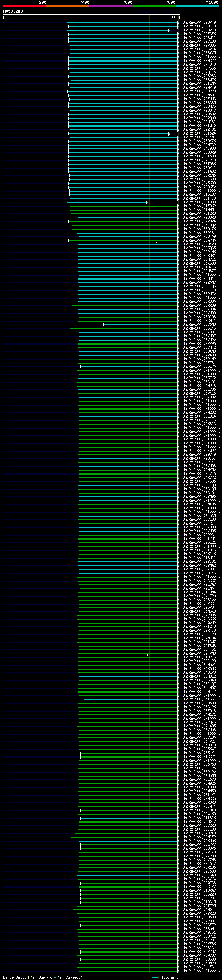Open hit UniRef100_A4RUV4

pos(199,221)
